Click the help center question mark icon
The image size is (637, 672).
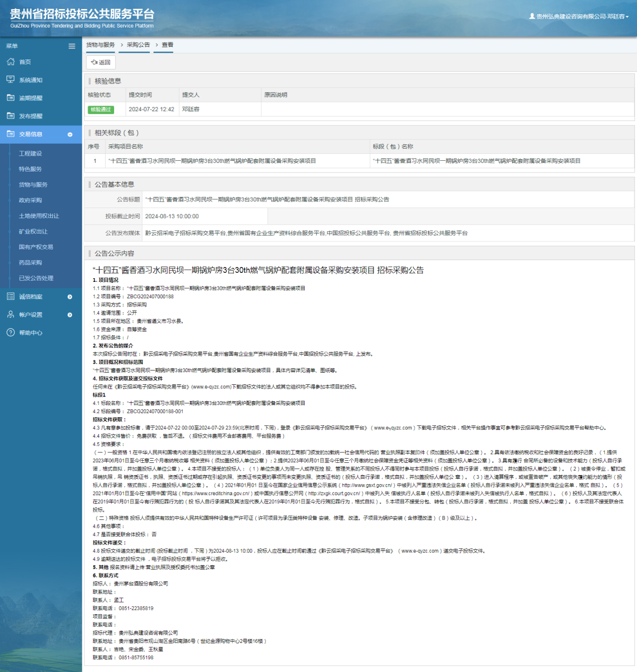[x=11, y=333]
